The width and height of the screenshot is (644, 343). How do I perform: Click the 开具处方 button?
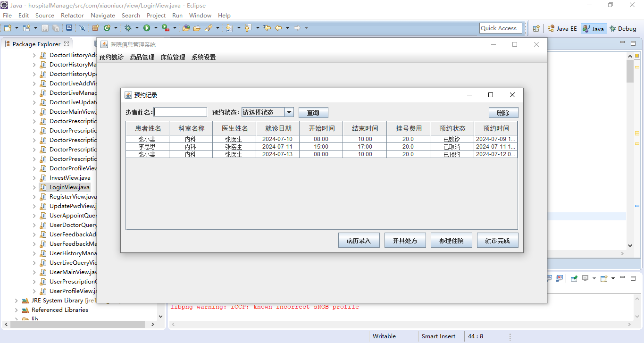tap(405, 240)
